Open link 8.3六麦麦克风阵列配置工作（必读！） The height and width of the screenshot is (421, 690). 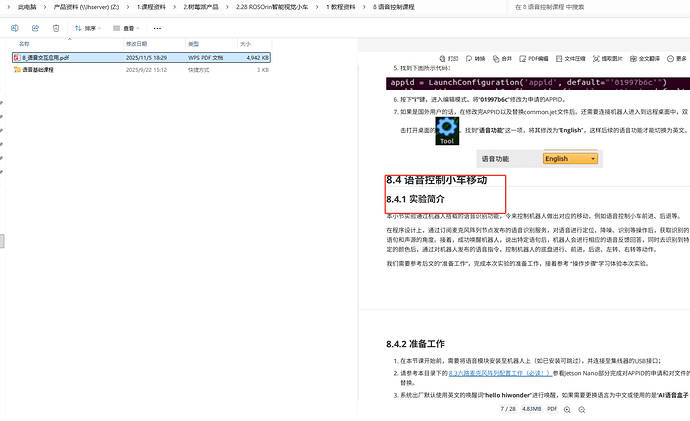point(500,373)
